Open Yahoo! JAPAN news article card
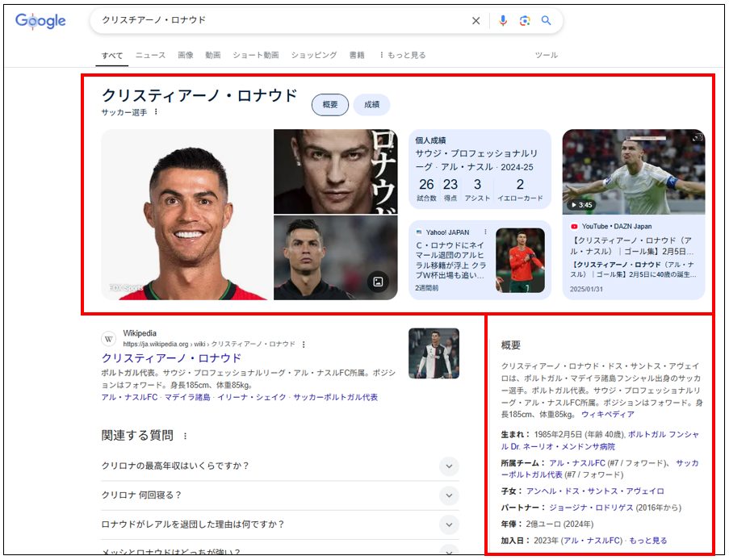This screenshot has width=729, height=560. pos(480,260)
